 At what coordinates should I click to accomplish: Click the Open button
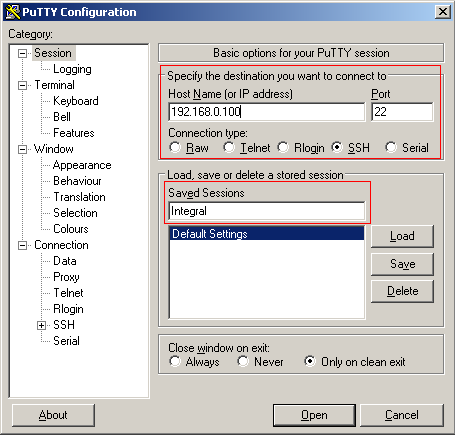pyautogui.click(x=314, y=415)
